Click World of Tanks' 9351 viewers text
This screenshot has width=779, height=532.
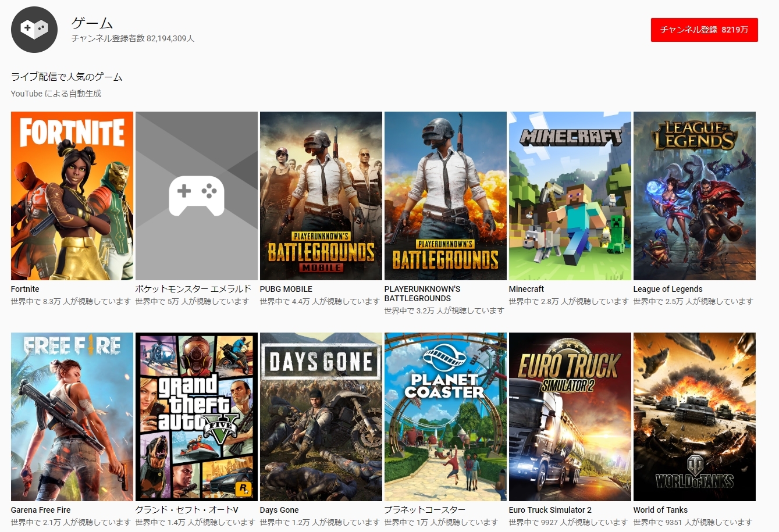coord(693,522)
